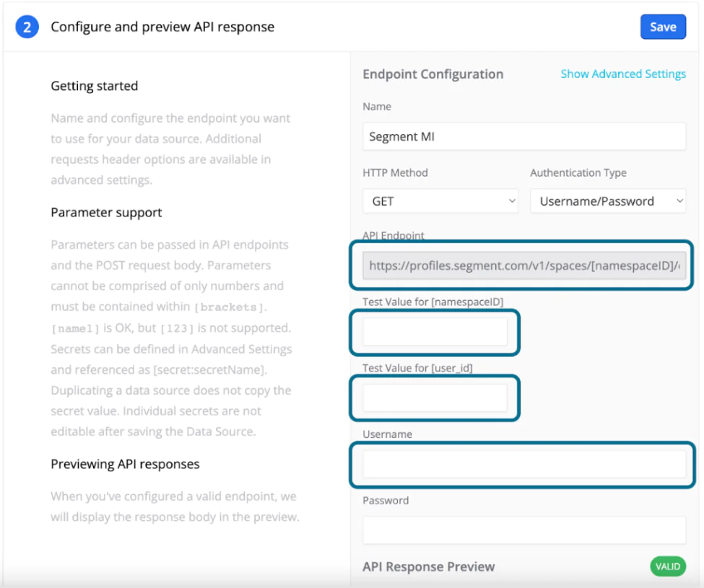The image size is (704, 588).
Task: Open the HTTP Method dropdown
Action: pyautogui.click(x=440, y=201)
